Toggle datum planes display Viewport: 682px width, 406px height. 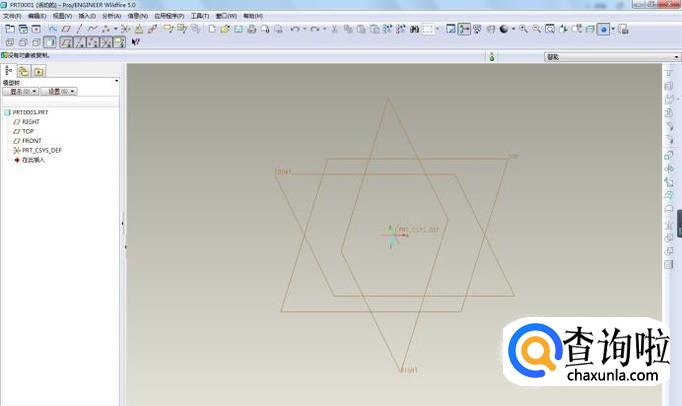pyautogui.click(x=66, y=42)
